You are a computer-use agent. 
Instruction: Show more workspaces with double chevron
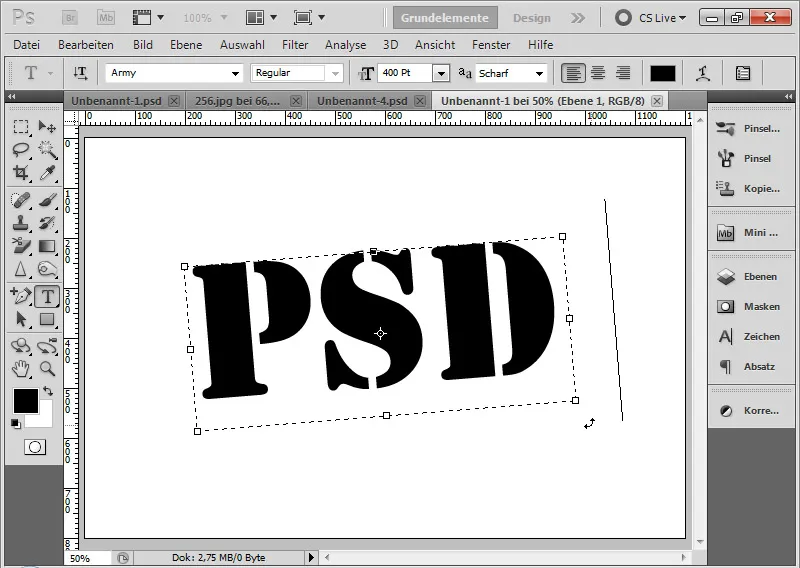[578, 18]
